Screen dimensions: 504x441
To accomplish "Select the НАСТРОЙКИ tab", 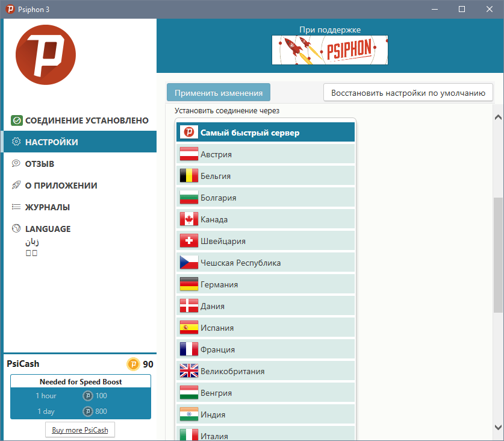I will pos(80,142).
